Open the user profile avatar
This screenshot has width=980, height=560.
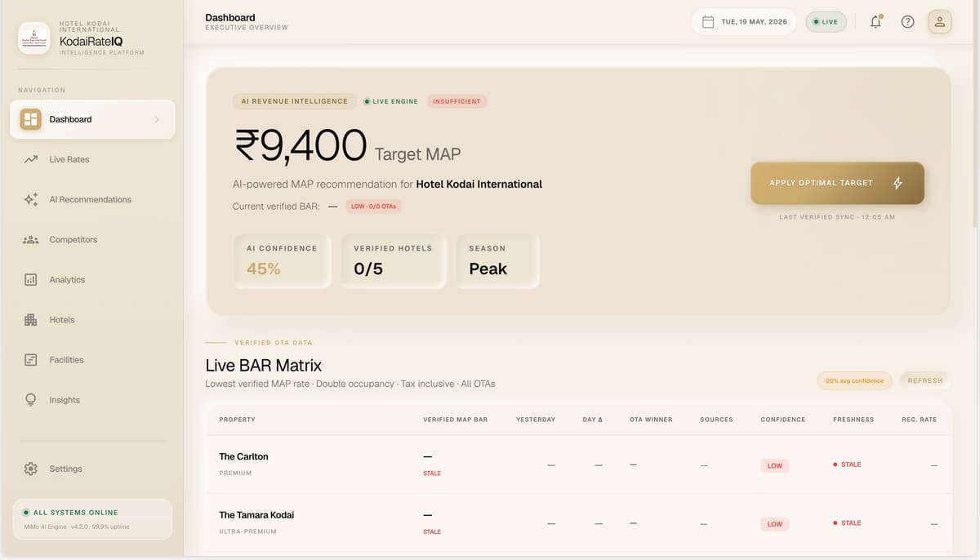tap(940, 22)
